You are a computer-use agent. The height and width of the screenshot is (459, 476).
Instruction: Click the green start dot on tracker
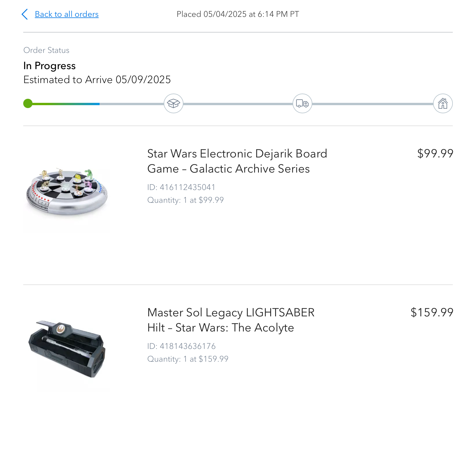(x=28, y=103)
